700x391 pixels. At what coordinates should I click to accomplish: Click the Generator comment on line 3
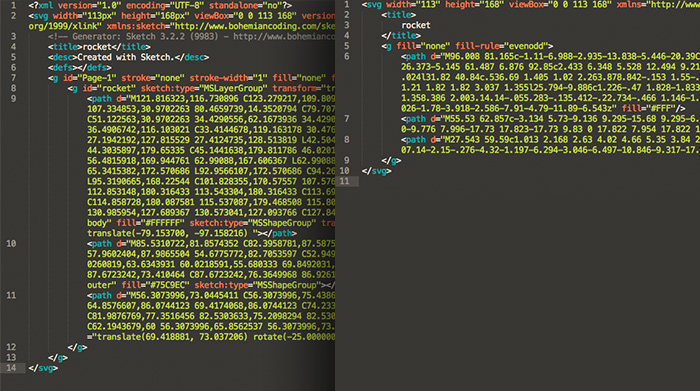point(191,37)
